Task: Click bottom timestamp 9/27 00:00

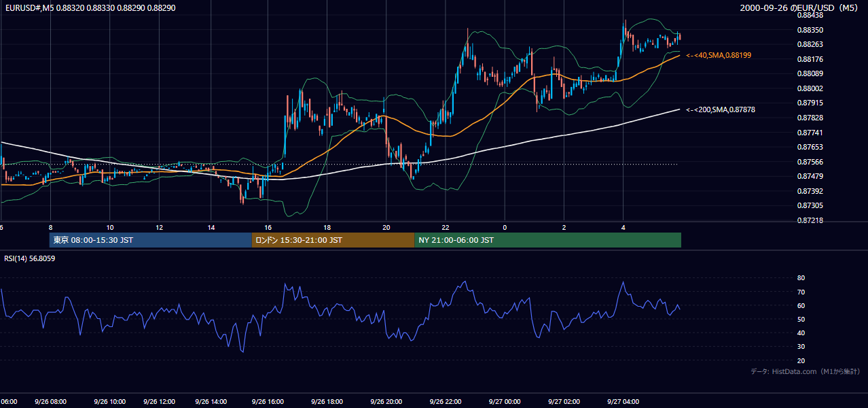Action: 505,402
